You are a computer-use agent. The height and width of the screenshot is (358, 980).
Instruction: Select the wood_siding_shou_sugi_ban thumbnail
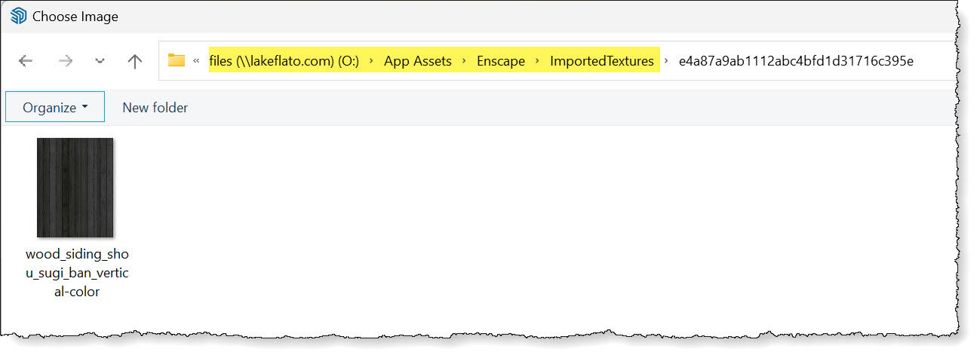pyautogui.click(x=75, y=188)
